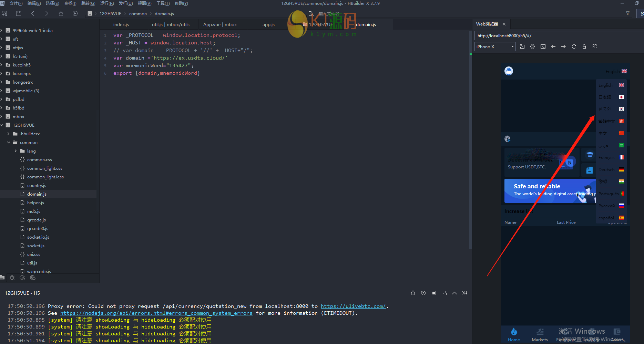Open the iPhone X device dropdown

tap(495, 46)
